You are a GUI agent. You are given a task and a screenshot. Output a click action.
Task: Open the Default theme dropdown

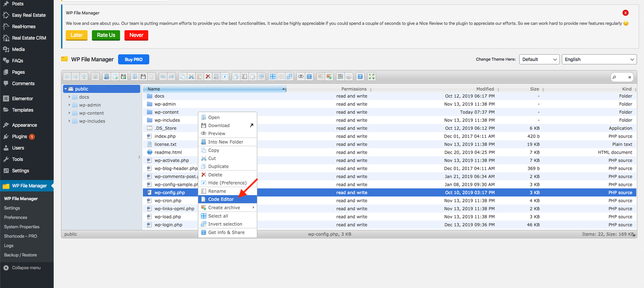tap(539, 60)
